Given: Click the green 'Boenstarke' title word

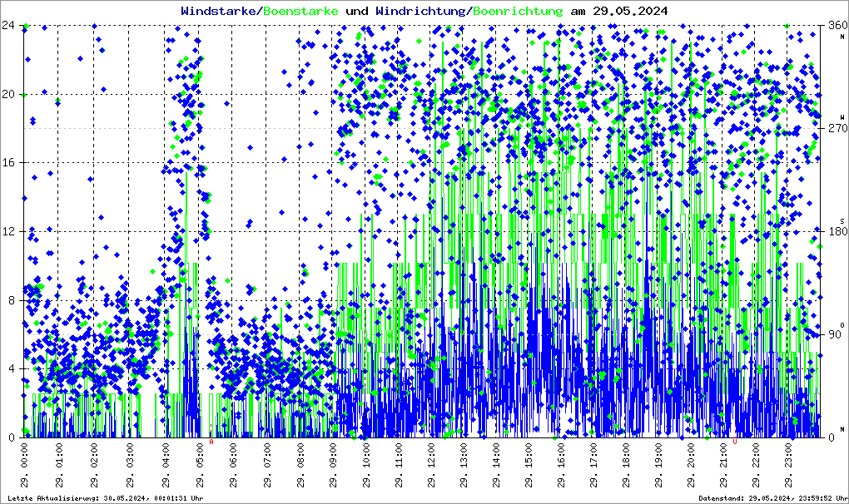Looking at the screenshot, I should point(300,11).
